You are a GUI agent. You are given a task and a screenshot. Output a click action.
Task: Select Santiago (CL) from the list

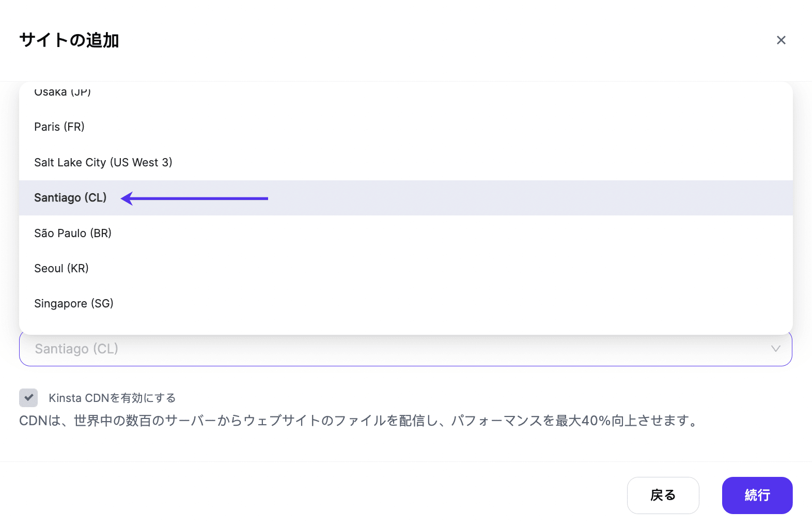click(70, 198)
